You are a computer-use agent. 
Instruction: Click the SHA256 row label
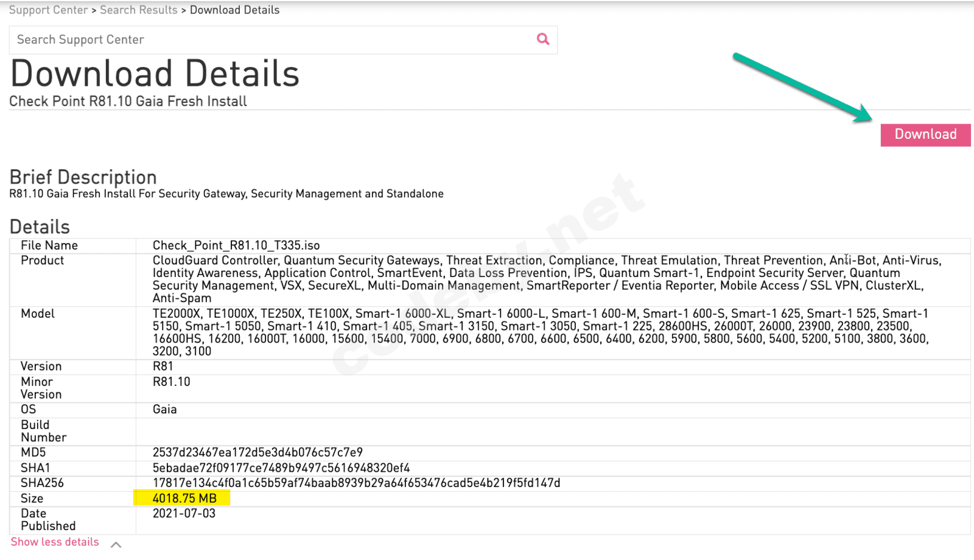click(42, 483)
